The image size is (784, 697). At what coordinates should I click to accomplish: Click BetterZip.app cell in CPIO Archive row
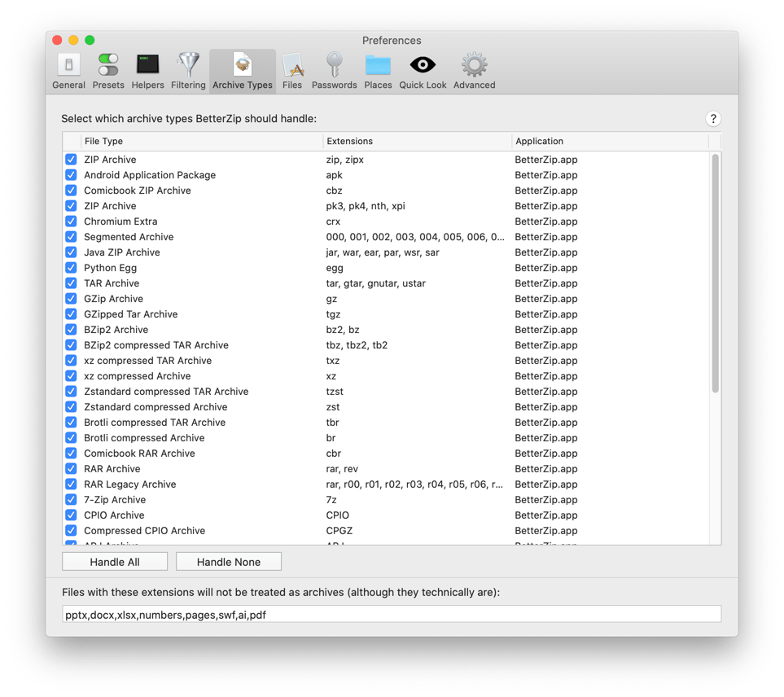click(x=546, y=515)
